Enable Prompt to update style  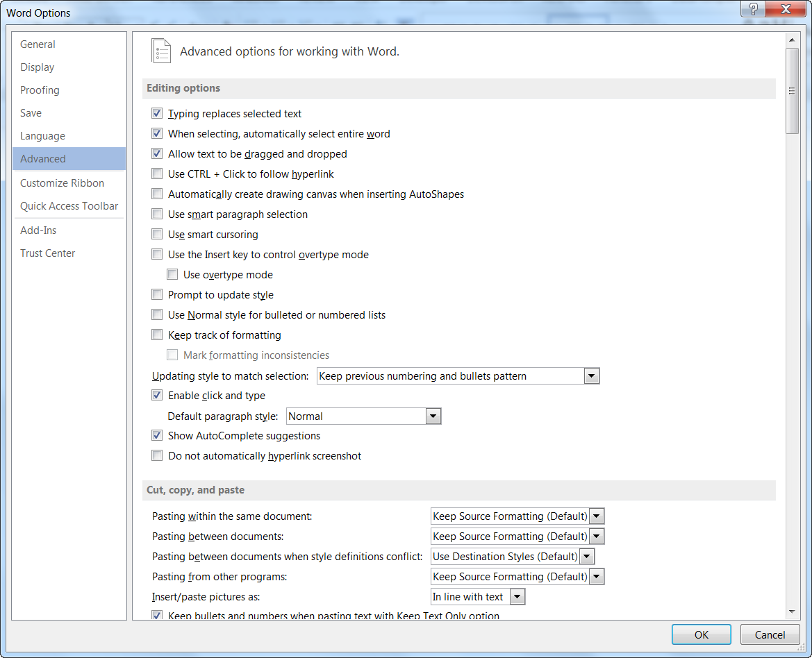(x=157, y=295)
